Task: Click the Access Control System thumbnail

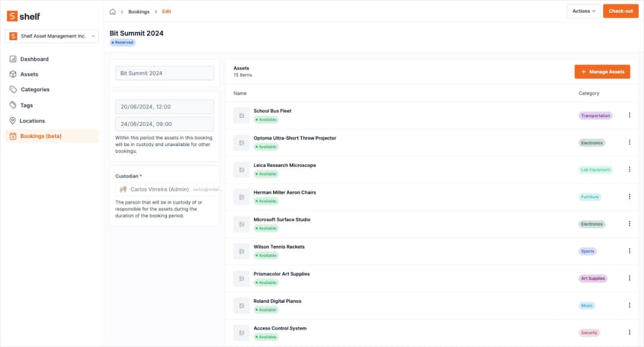Action: (x=241, y=333)
